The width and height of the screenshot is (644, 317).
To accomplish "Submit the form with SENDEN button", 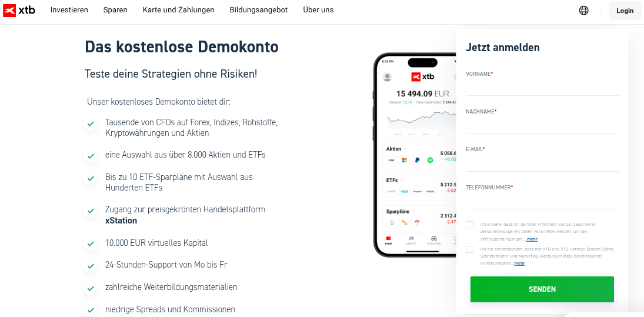I will [x=542, y=289].
